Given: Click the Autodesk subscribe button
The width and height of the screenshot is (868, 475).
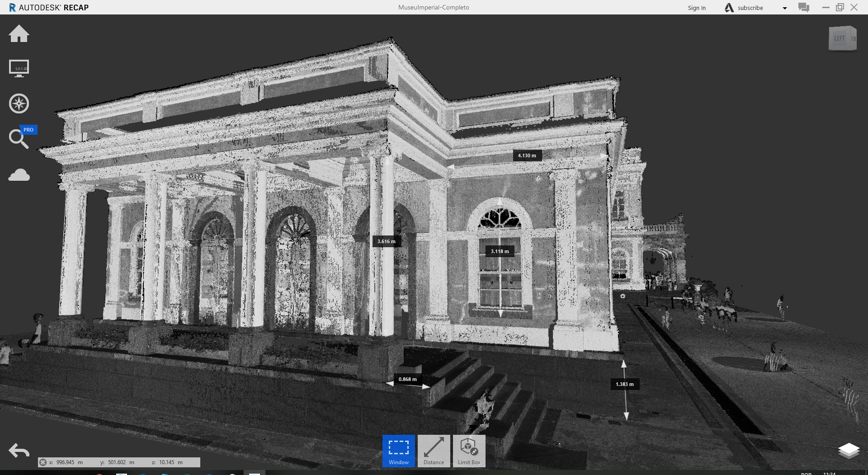Looking at the screenshot, I should point(744,8).
